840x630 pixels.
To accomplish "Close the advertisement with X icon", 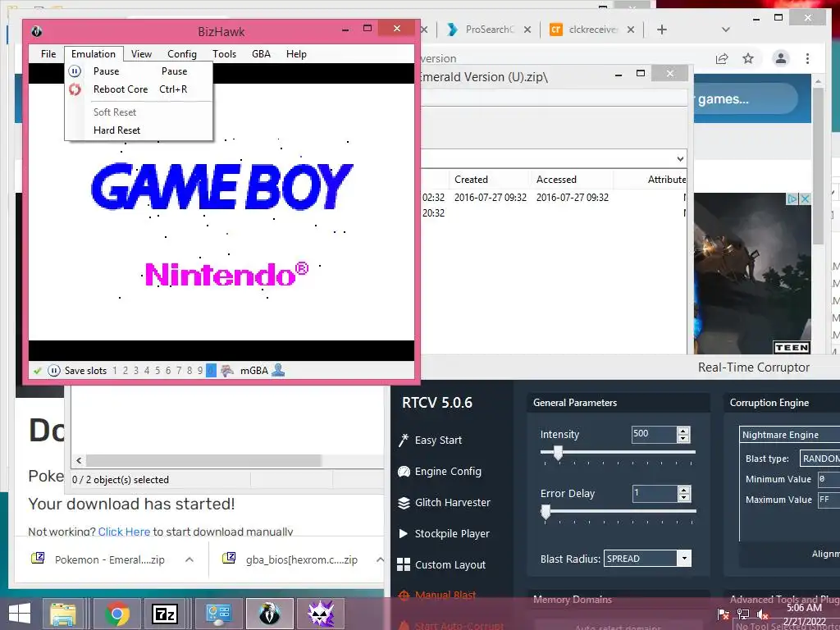I will 805,199.
